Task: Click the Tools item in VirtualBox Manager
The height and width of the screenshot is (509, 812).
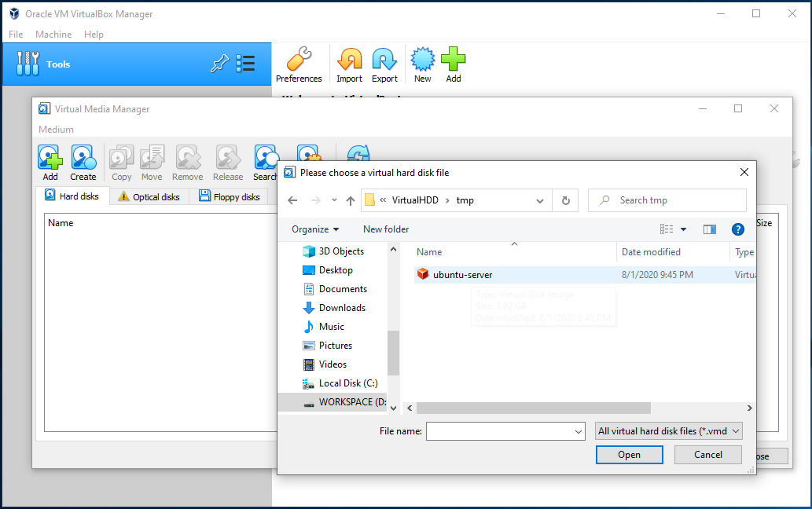Action: [x=137, y=64]
